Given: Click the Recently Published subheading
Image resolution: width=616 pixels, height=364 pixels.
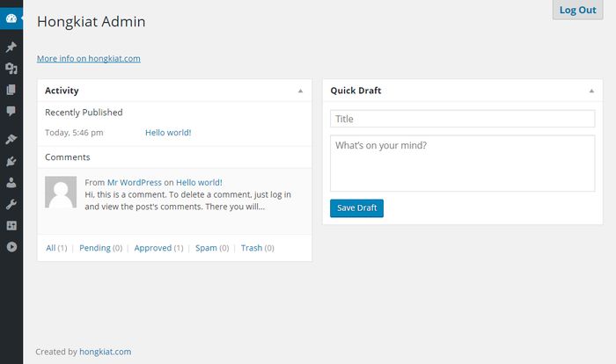Looking at the screenshot, I should pyautogui.click(x=84, y=113).
